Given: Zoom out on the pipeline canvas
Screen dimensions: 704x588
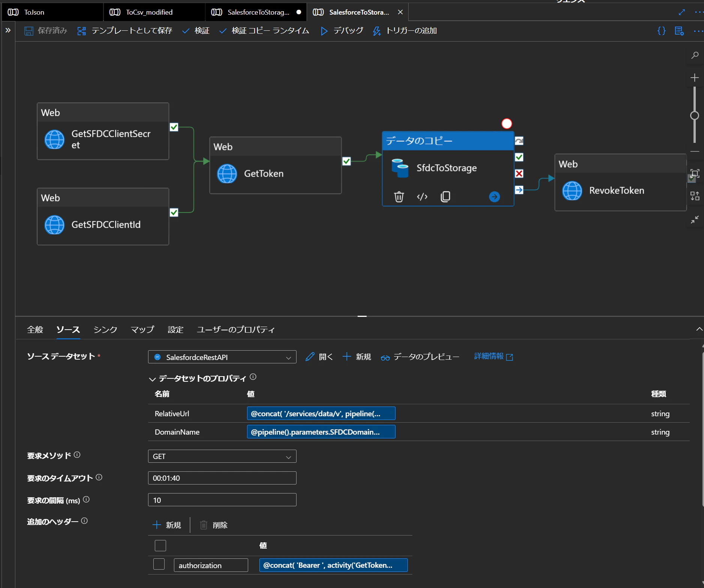Looking at the screenshot, I should [x=695, y=151].
